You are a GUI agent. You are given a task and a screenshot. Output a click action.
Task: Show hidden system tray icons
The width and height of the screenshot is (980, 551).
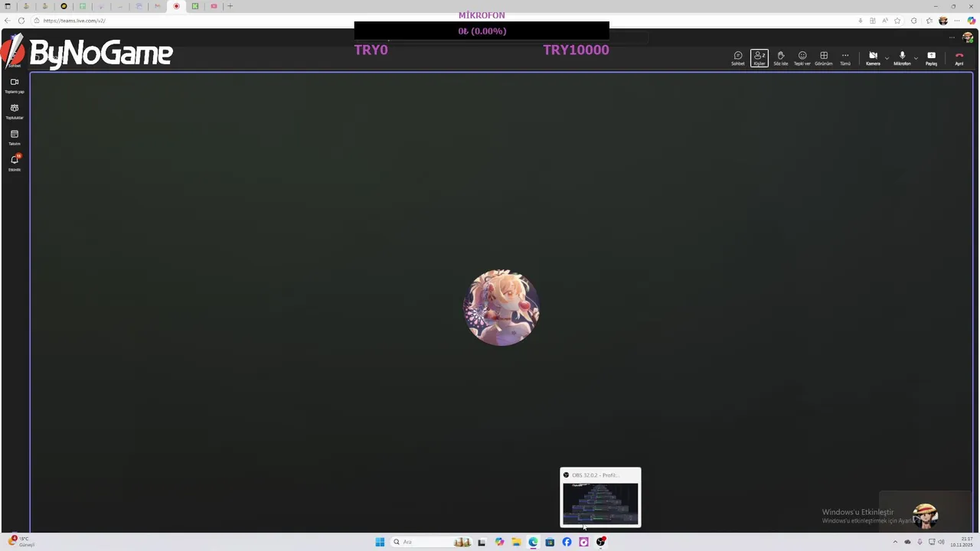pyautogui.click(x=895, y=542)
